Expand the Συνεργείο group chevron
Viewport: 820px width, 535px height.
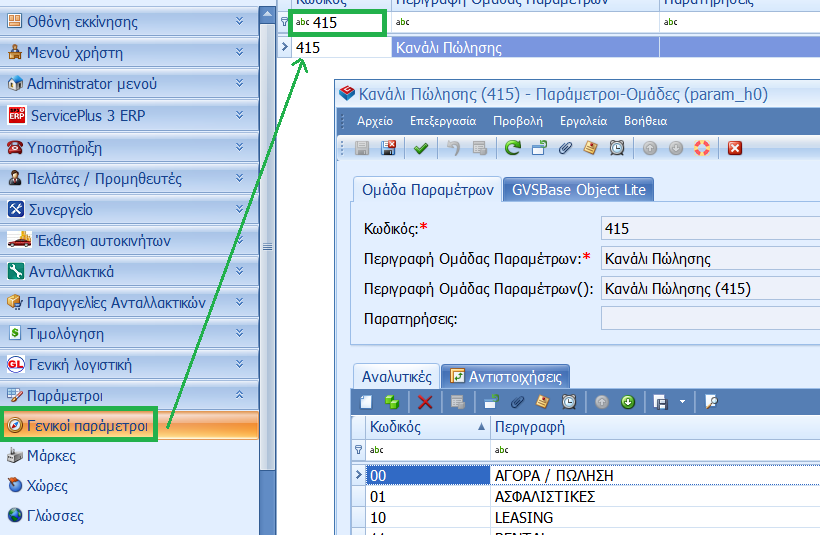[x=240, y=209]
